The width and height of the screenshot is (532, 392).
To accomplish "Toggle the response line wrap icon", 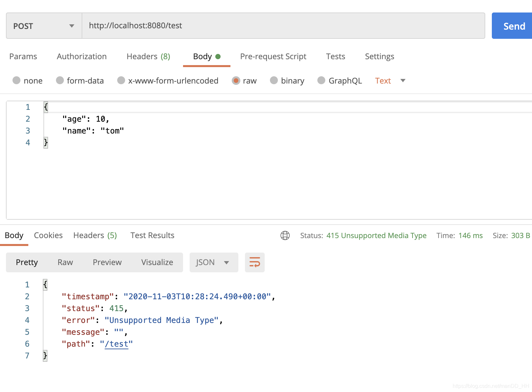I will [254, 262].
